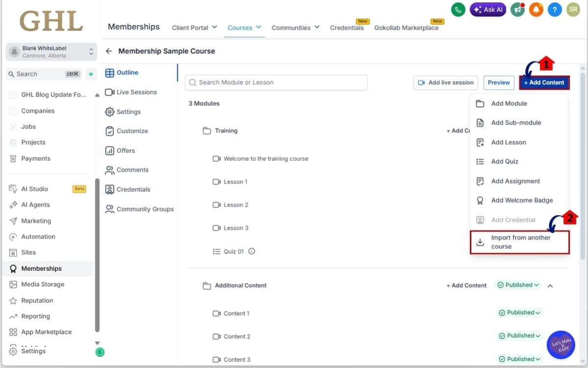588x368 pixels.
Task: Click the Ask AI button
Action: (488, 9)
